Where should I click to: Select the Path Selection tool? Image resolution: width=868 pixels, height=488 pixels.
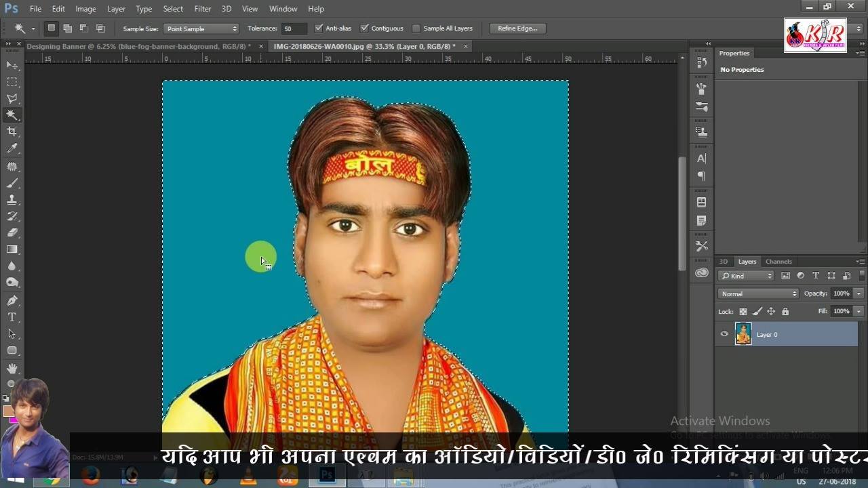12,334
